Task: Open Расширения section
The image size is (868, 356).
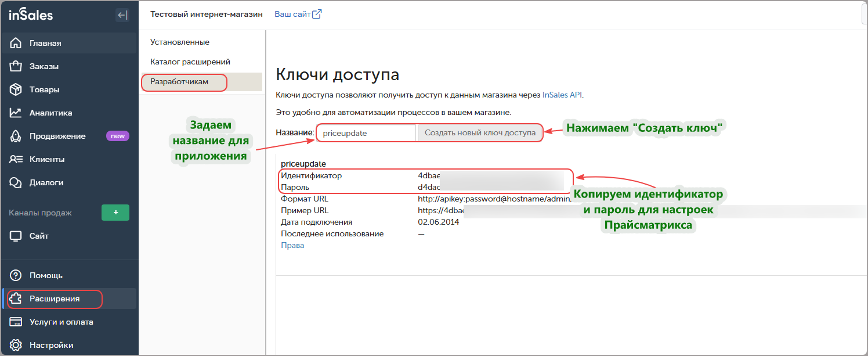Action: tap(70, 299)
